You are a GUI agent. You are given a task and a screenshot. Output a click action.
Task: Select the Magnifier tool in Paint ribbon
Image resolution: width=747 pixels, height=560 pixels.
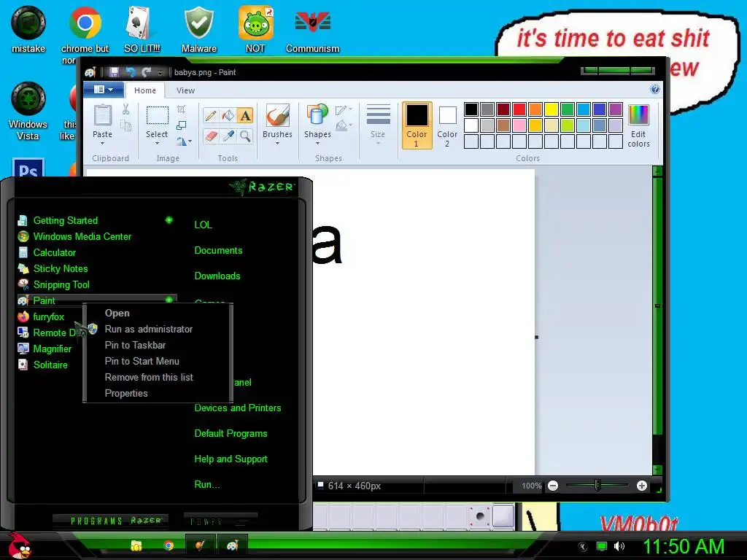pos(245,136)
